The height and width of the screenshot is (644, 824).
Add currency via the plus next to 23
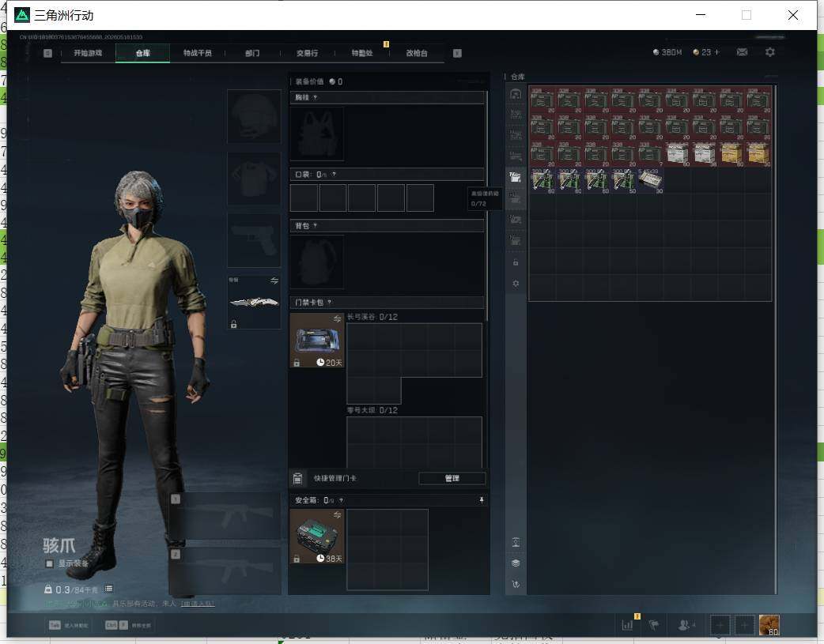coord(716,52)
